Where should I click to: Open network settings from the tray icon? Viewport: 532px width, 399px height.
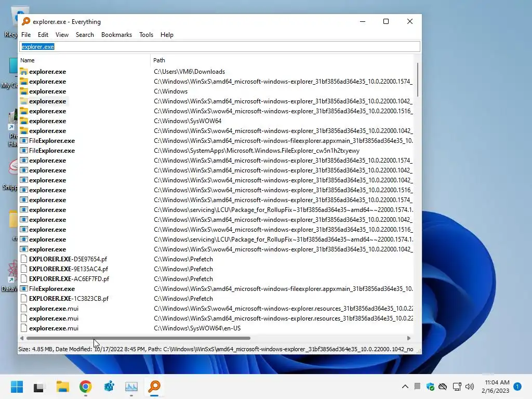point(457,387)
